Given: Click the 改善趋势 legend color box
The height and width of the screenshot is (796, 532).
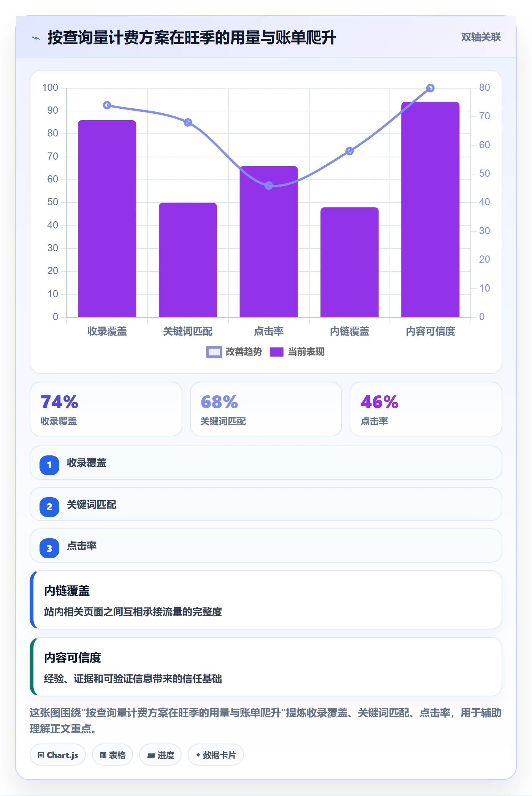Looking at the screenshot, I should [214, 352].
